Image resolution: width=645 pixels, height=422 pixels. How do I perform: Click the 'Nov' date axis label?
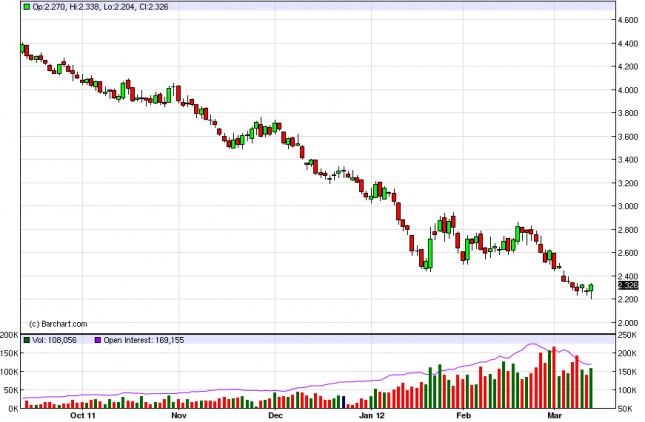pos(179,415)
